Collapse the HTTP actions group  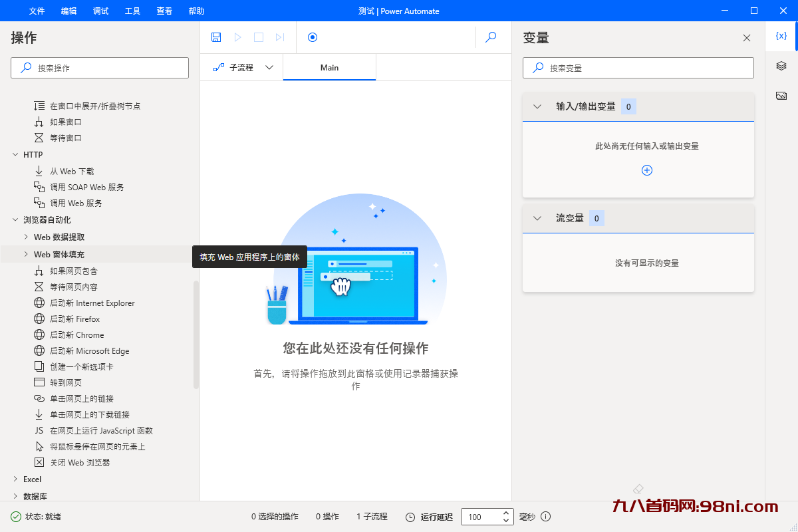coord(16,154)
